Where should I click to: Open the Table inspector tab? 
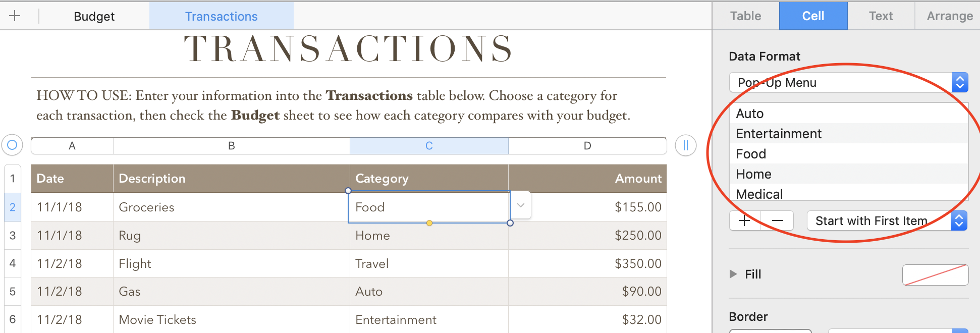[745, 16]
